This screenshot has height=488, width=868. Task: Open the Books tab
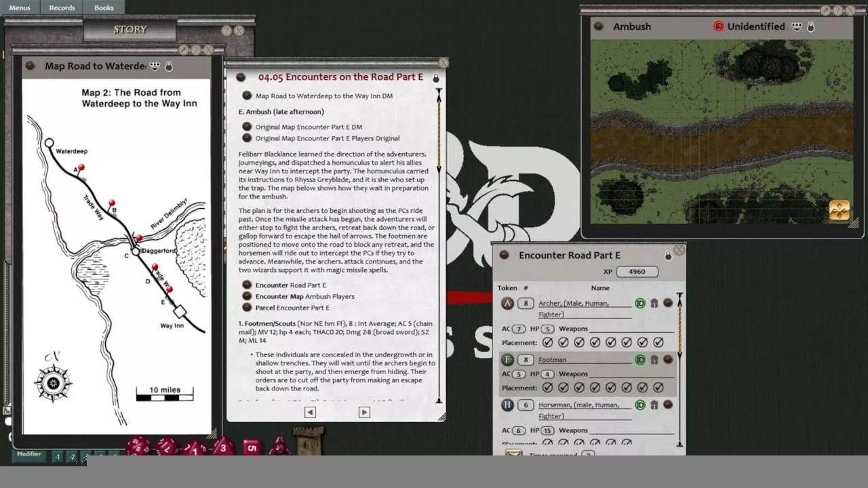[104, 7]
